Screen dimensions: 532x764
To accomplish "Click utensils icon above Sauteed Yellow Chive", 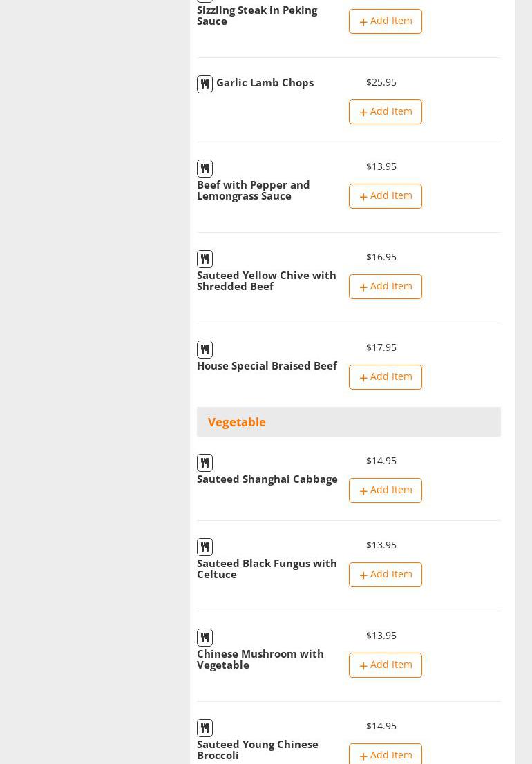I will point(205,259).
